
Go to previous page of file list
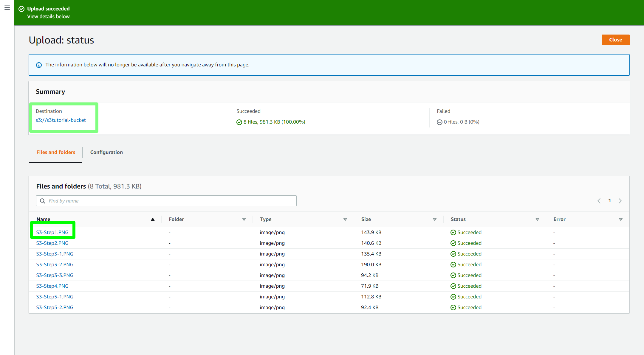(599, 201)
